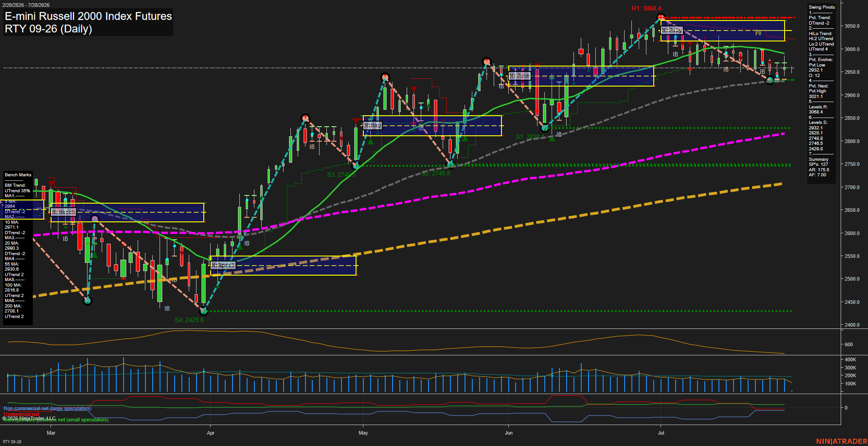The height and width of the screenshot is (446, 868).
Task: Click the swing pivot low circle near S1 2828
Action: click(544, 128)
